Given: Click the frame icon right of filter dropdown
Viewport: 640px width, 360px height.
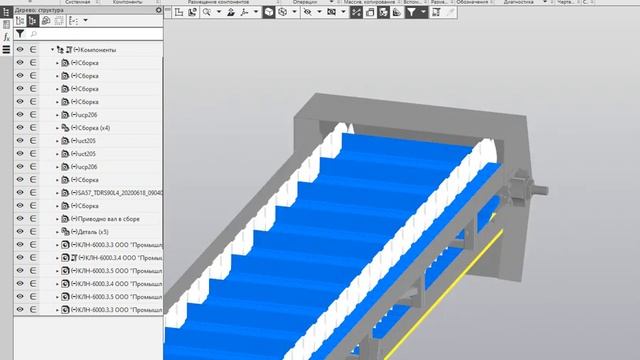Looking at the screenshot, I should [436, 12].
